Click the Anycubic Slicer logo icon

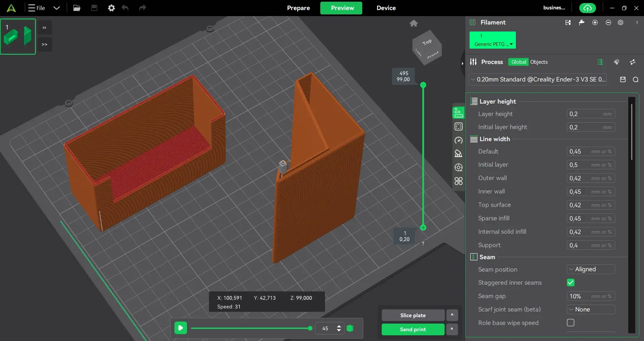[x=11, y=8]
